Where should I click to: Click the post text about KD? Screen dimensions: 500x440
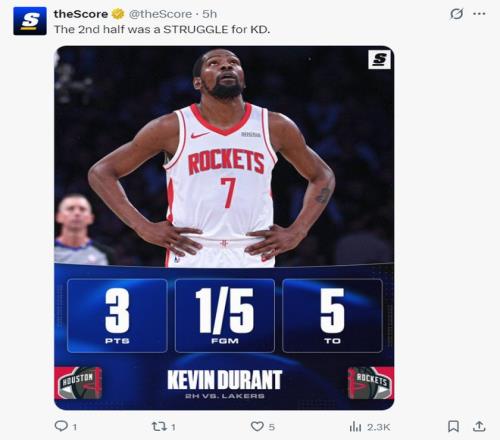(x=162, y=29)
